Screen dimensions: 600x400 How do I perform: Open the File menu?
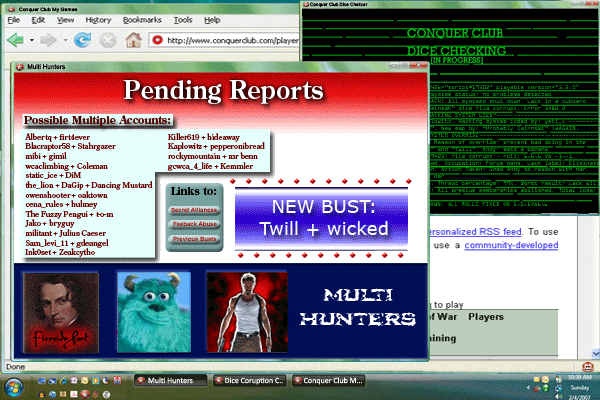(x=14, y=20)
